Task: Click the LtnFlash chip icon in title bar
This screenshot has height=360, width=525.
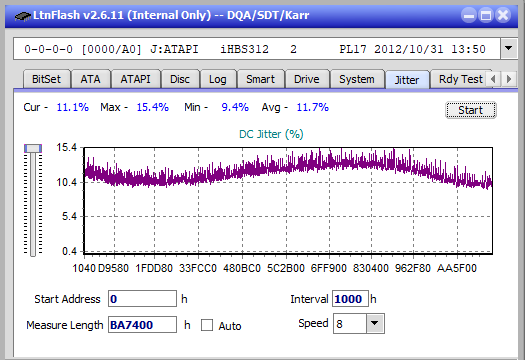Action: click(x=23, y=15)
